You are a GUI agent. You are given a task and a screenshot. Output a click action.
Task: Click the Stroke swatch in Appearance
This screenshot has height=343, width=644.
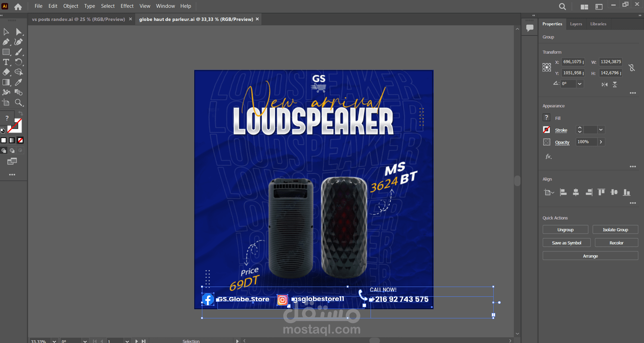click(547, 130)
